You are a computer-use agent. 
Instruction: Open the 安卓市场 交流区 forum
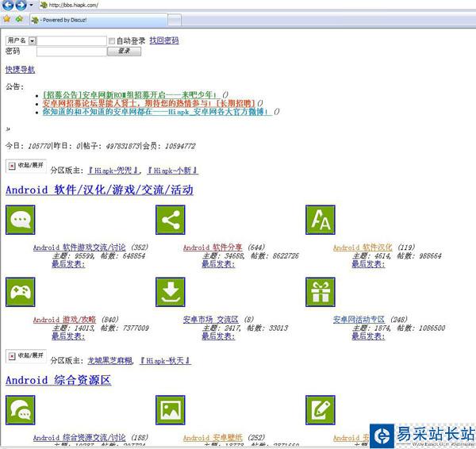[211, 320]
